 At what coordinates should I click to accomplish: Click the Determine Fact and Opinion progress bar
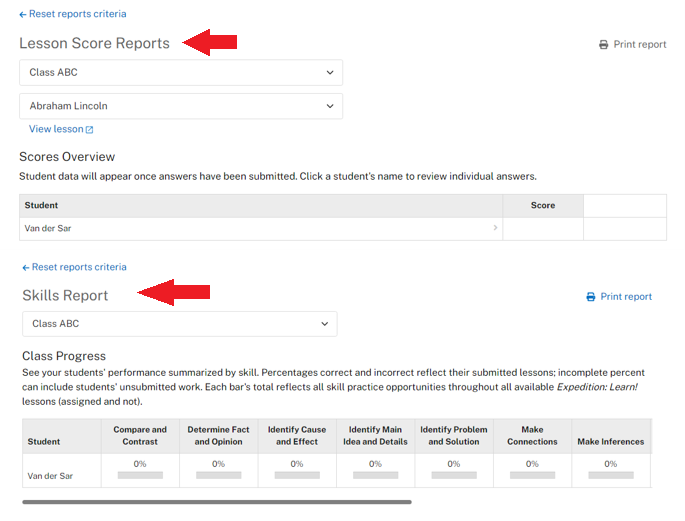218,475
